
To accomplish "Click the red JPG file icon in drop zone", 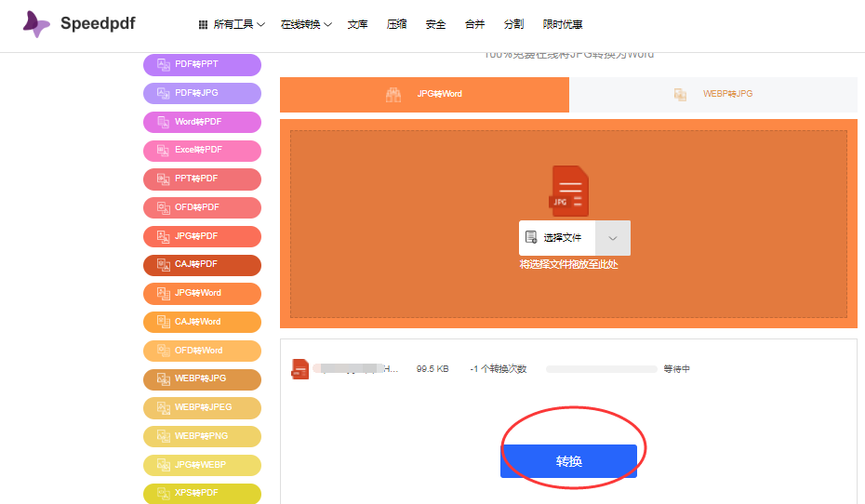I will [x=568, y=191].
